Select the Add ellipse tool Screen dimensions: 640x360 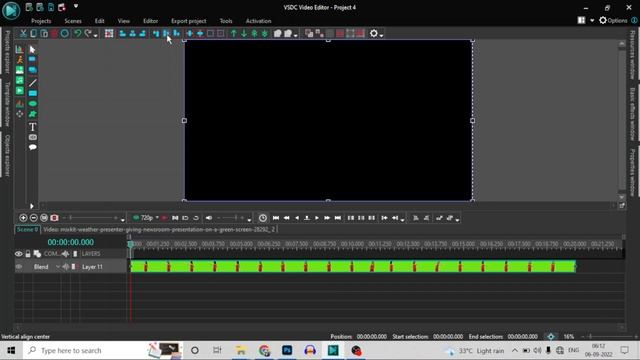click(33, 104)
